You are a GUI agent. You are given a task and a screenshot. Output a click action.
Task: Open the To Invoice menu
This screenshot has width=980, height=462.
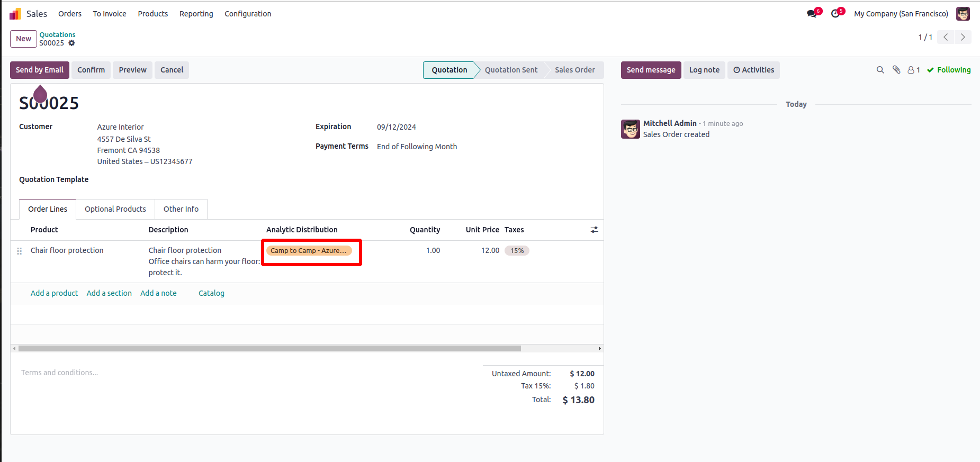tap(110, 14)
